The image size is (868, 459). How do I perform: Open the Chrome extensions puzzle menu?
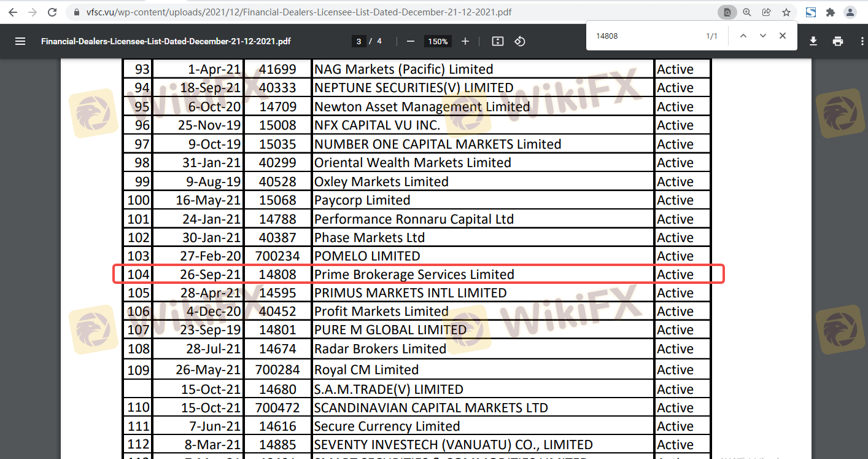tap(831, 12)
